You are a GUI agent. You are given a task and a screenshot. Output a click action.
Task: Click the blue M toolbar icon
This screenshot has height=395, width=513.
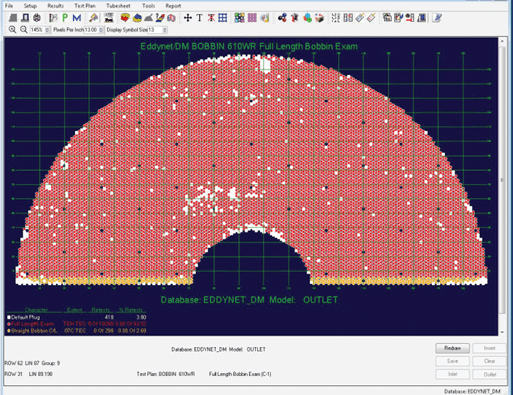point(77,18)
